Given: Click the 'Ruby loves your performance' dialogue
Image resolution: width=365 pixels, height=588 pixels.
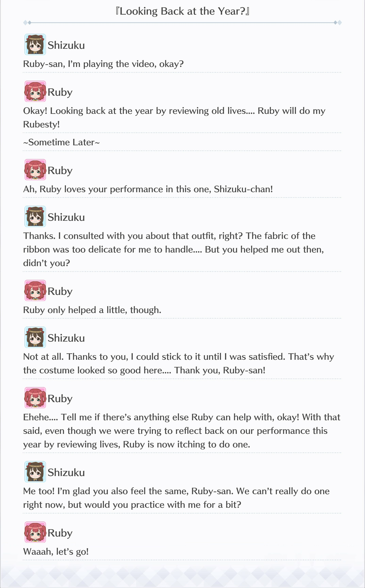Looking at the screenshot, I should [148, 189].
